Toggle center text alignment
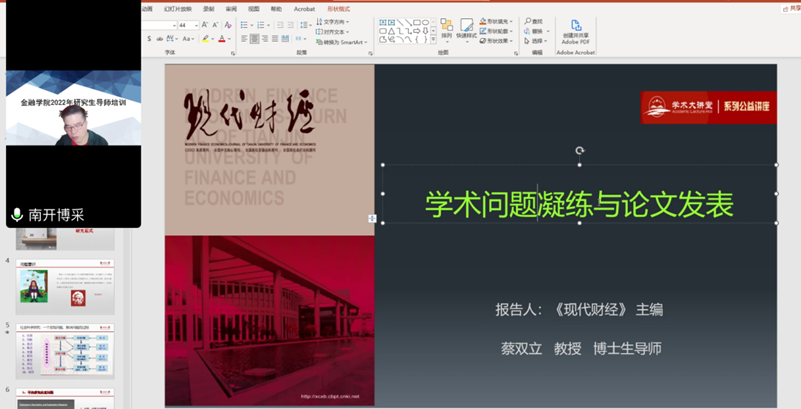This screenshot has width=801, height=409. [255, 39]
